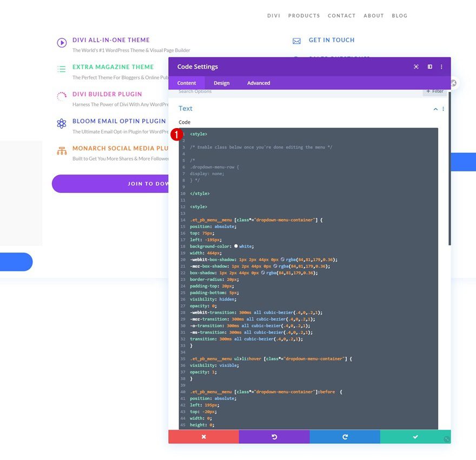Discard settings with the red X icon
Image resolution: width=476 pixels, height=460 pixels.
(x=203, y=436)
